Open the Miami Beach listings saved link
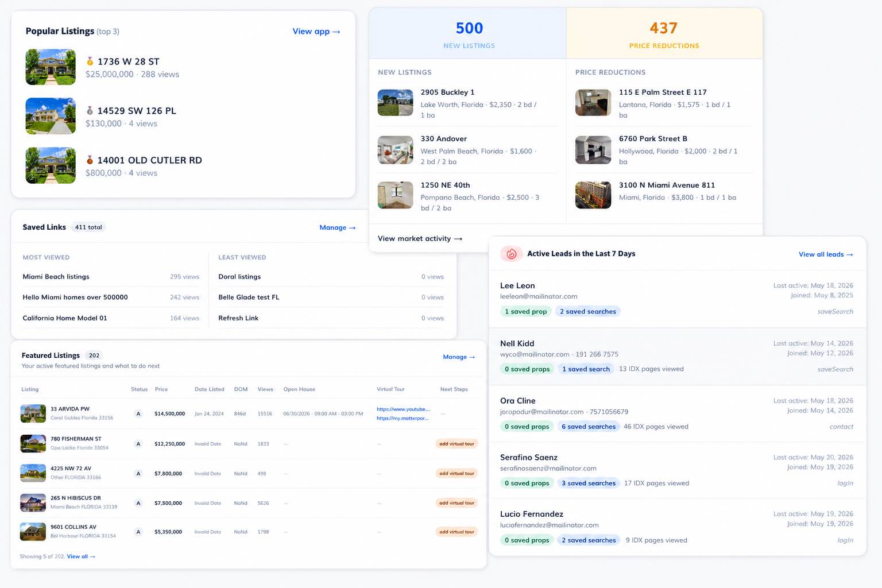This screenshot has height=588, width=882. 56,277
